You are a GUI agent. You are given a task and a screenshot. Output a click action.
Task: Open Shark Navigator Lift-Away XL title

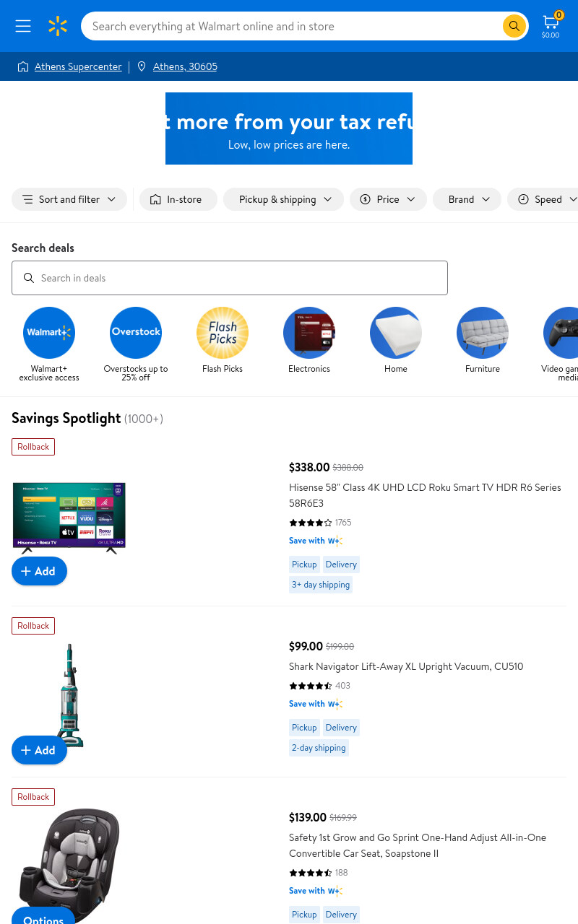pos(406,666)
